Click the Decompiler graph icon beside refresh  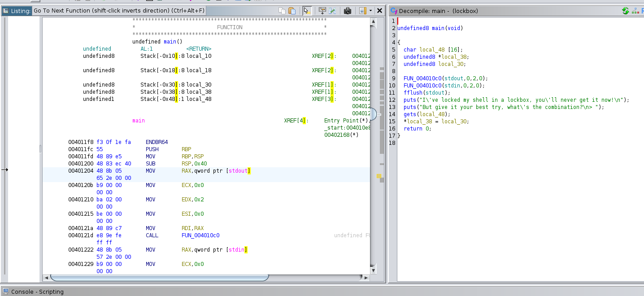coord(635,11)
